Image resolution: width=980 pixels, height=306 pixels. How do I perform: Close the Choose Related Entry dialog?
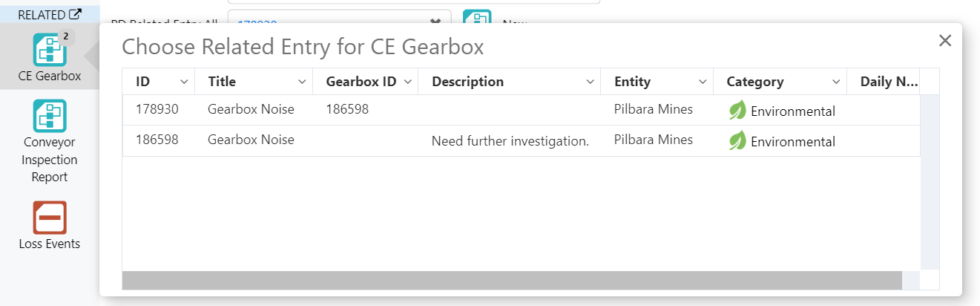tap(944, 41)
